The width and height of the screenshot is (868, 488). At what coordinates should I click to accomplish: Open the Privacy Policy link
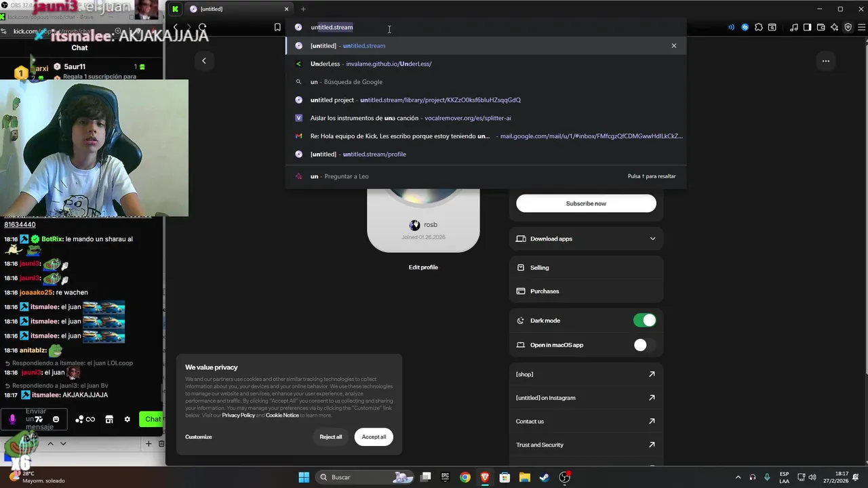[239, 415]
